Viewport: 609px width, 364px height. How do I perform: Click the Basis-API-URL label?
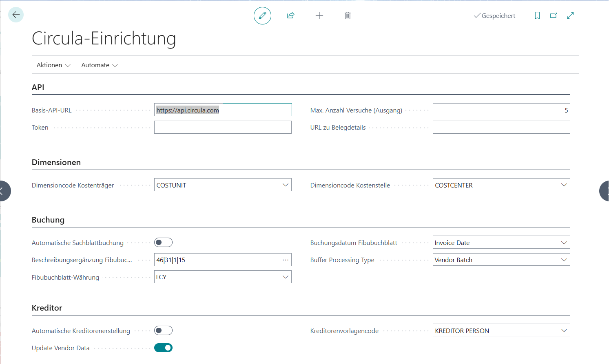(x=52, y=110)
